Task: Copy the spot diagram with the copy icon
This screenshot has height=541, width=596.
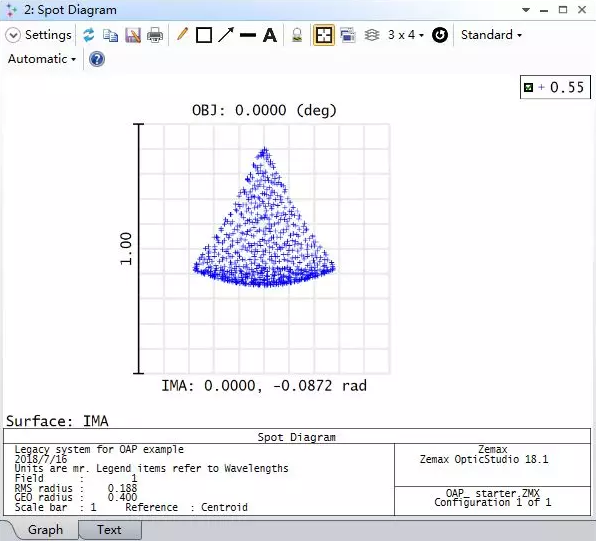Action: click(x=110, y=35)
